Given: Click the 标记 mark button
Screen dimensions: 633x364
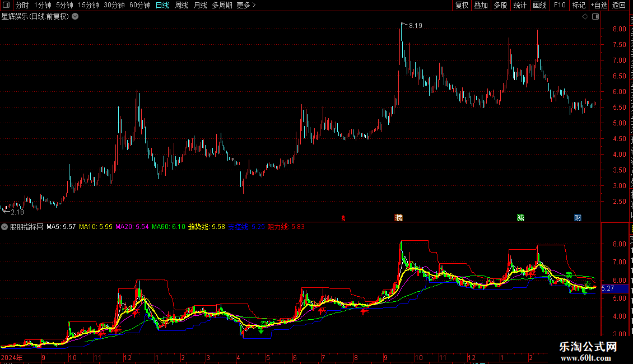Looking at the screenshot, I should tap(579, 5).
